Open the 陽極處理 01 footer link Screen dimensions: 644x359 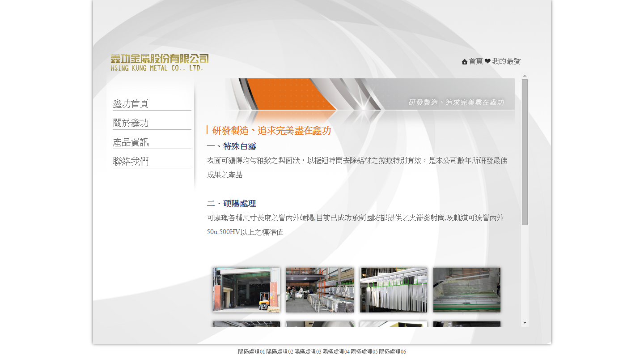click(251, 352)
